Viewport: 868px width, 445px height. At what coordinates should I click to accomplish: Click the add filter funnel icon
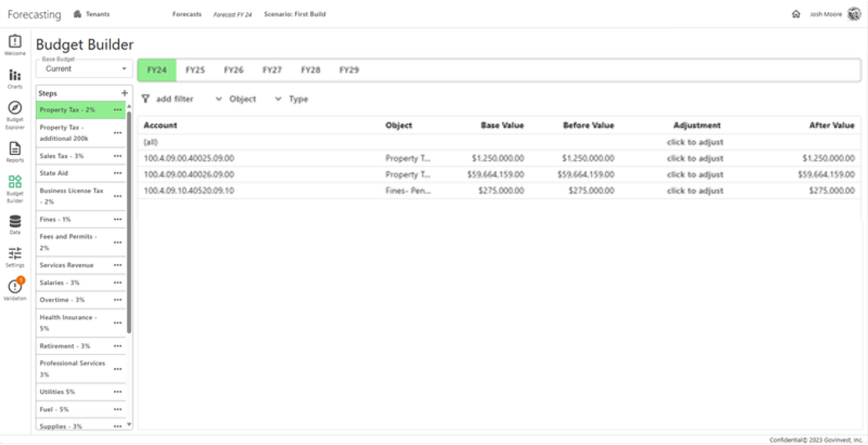click(x=145, y=99)
